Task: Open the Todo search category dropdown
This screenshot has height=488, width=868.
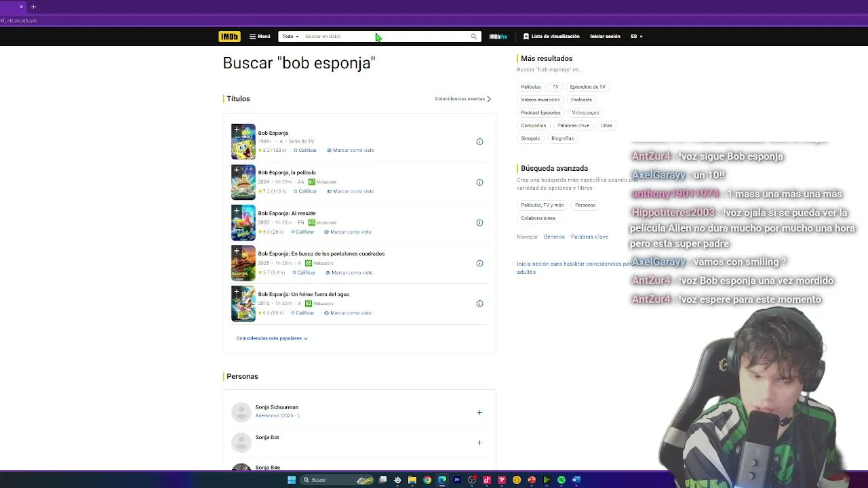Action: 290,37
